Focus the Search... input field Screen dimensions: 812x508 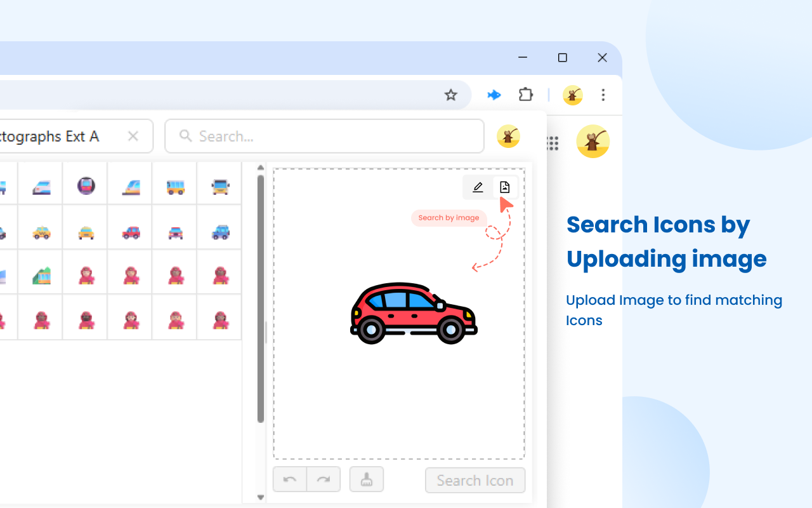pos(324,136)
